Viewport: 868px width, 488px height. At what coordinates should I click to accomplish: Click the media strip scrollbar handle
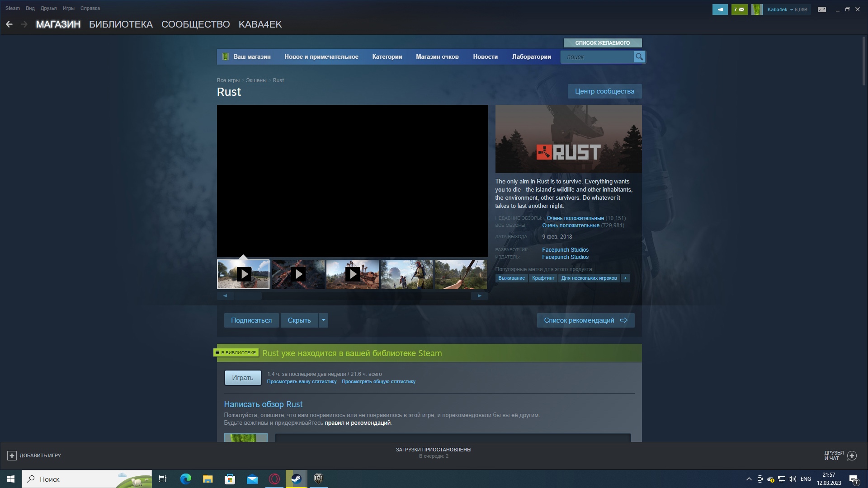point(247,296)
